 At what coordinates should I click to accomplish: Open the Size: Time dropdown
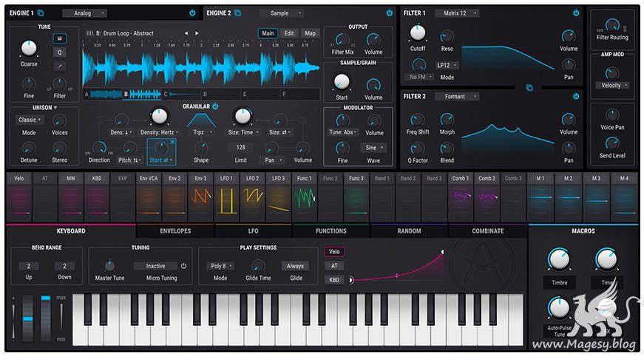click(243, 132)
